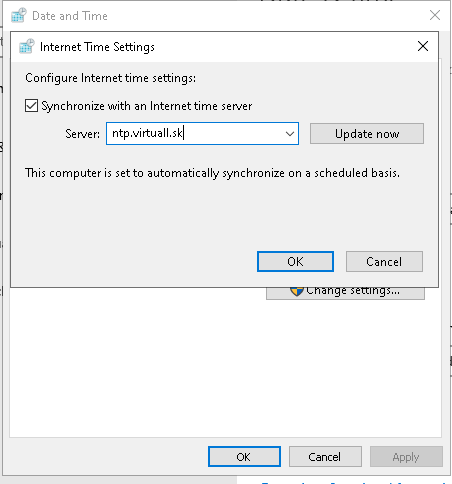452x484 pixels.
Task: Click the shield icon on Change settings
Action: click(296, 291)
